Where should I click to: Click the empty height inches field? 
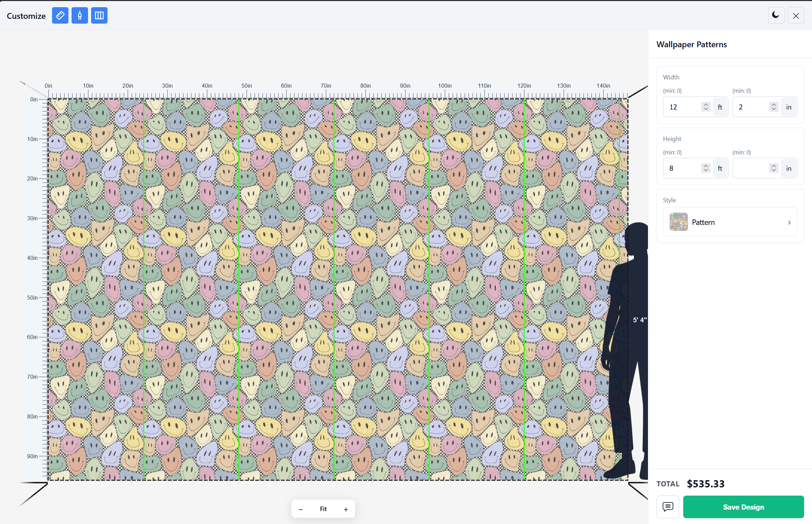click(x=751, y=168)
